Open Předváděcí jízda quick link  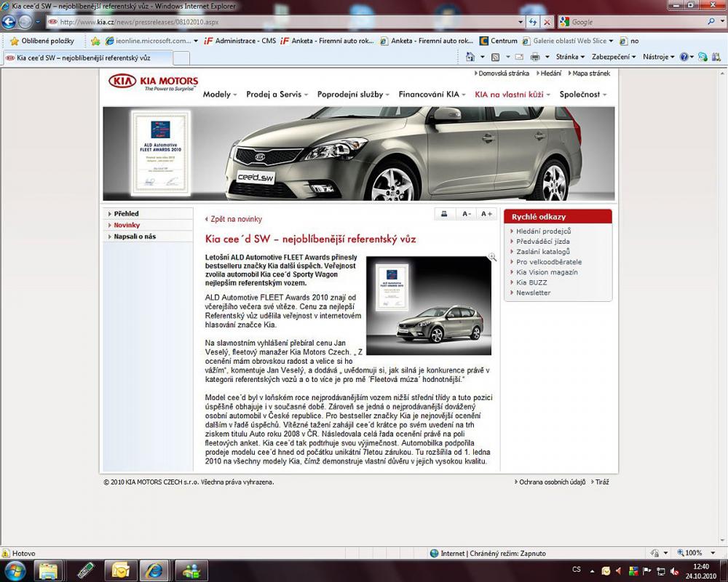[543, 242]
